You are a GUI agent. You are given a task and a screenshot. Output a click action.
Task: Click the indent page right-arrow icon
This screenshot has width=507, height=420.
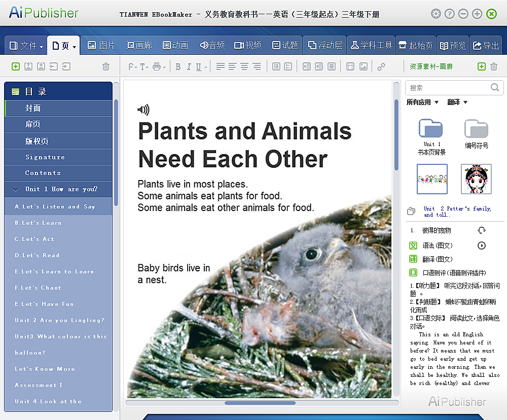click(x=66, y=66)
